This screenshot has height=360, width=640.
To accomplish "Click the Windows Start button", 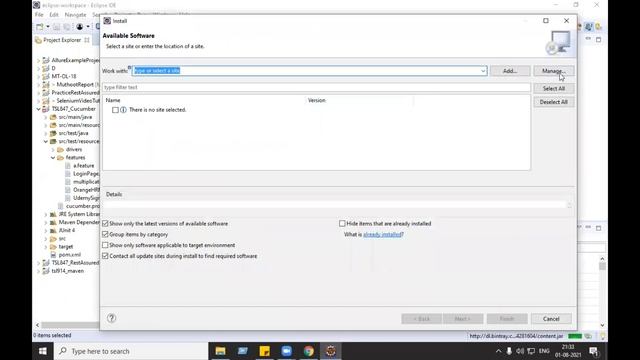I will pyautogui.click(x=42, y=351).
